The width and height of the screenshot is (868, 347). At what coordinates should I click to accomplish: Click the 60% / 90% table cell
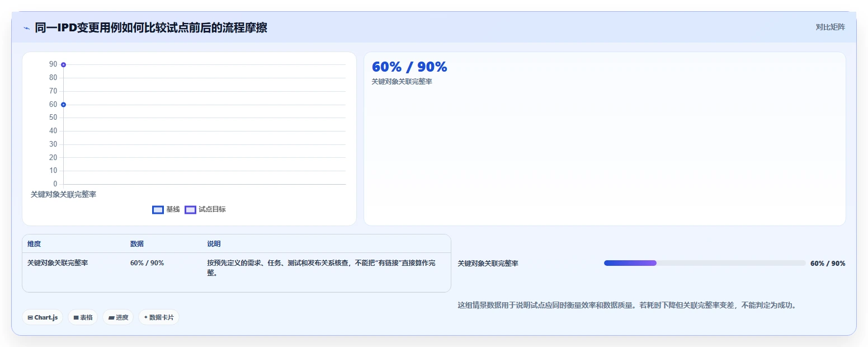pos(147,263)
